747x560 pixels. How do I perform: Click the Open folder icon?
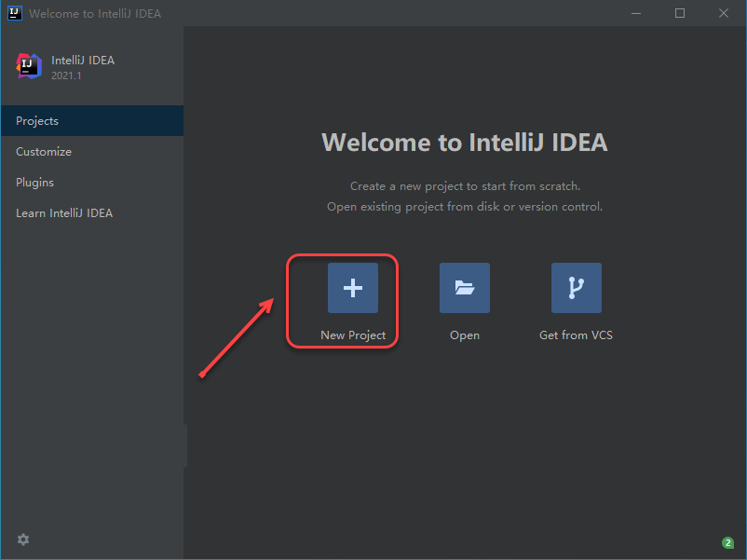(465, 288)
